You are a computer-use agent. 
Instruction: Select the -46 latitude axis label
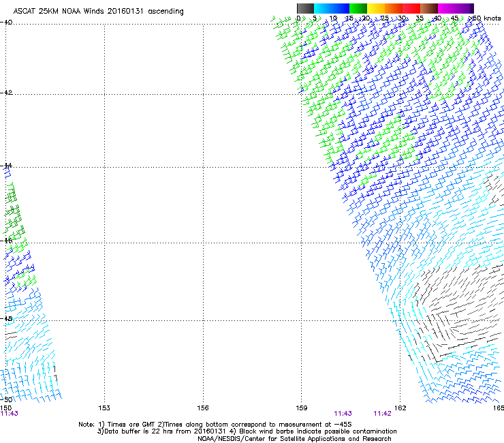point(6,241)
